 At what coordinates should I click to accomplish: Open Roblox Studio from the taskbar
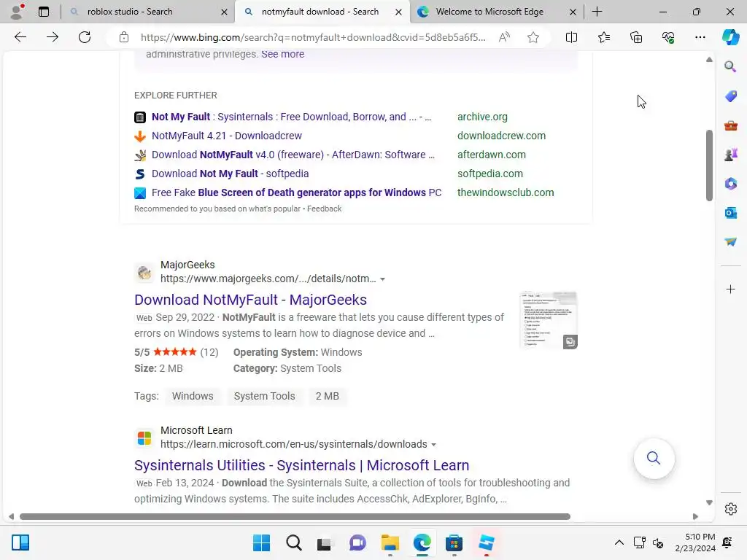point(486,542)
